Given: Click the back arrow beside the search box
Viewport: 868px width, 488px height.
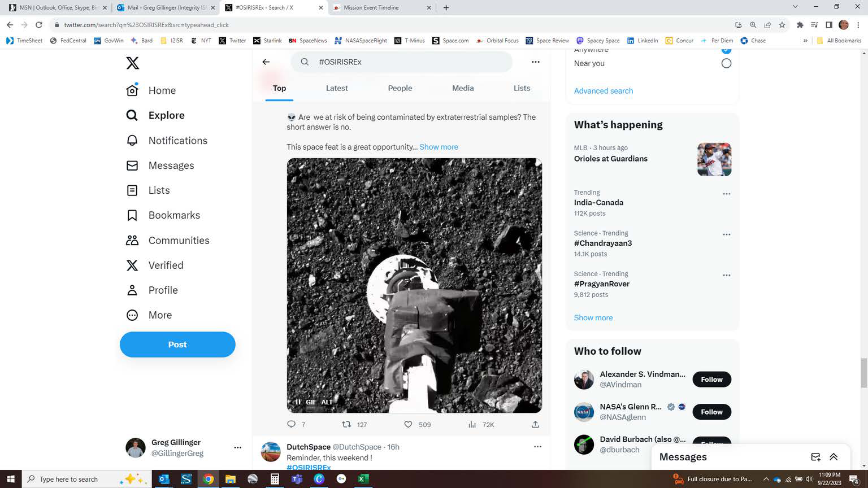Looking at the screenshot, I should [266, 62].
